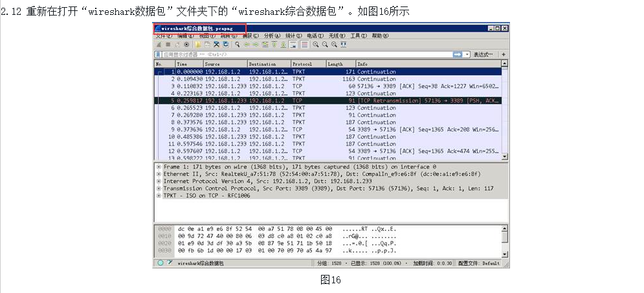This screenshot has height=293, width=644.
Task: Click the restart capture icon
Action: pyautogui.click(x=177, y=45)
